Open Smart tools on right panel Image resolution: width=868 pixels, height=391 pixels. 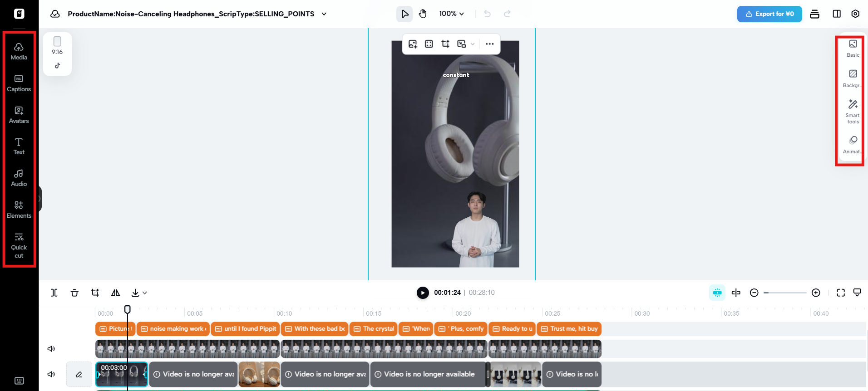point(853,112)
